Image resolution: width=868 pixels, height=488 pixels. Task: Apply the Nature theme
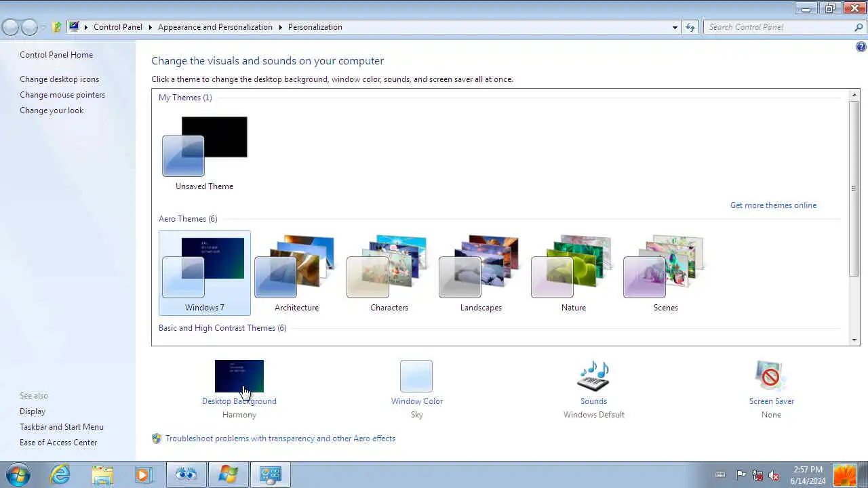[x=573, y=273]
